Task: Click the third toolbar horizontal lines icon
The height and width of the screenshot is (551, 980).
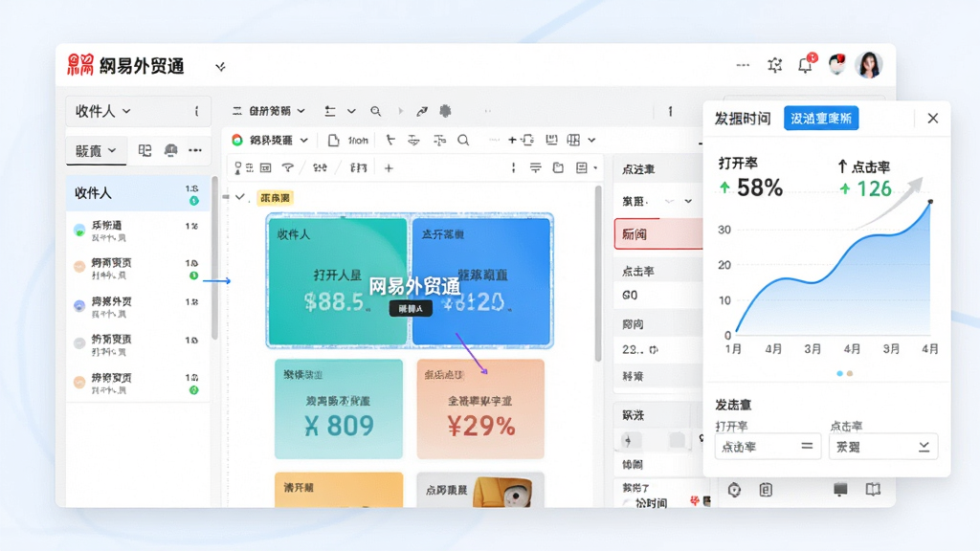Action: [x=536, y=167]
